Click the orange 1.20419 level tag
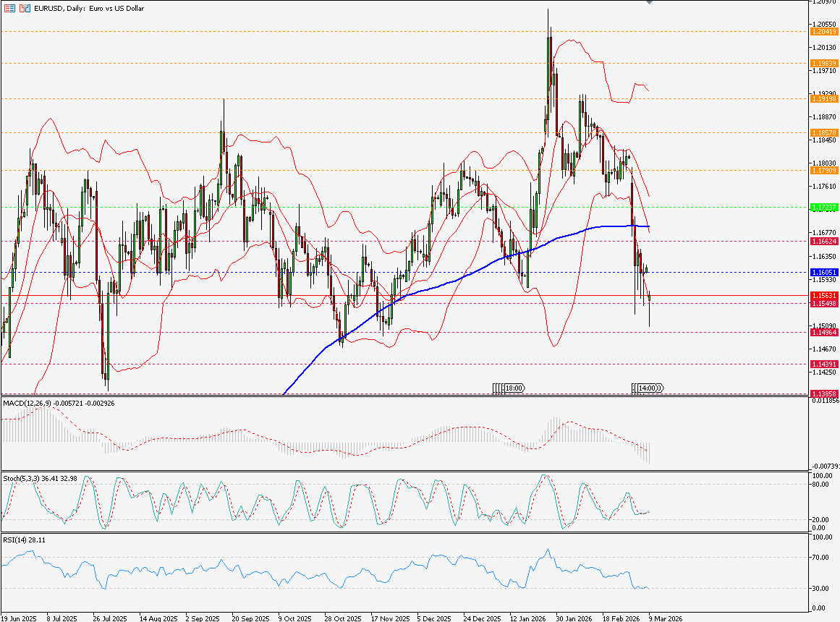The width and height of the screenshot is (840, 622). [824, 32]
